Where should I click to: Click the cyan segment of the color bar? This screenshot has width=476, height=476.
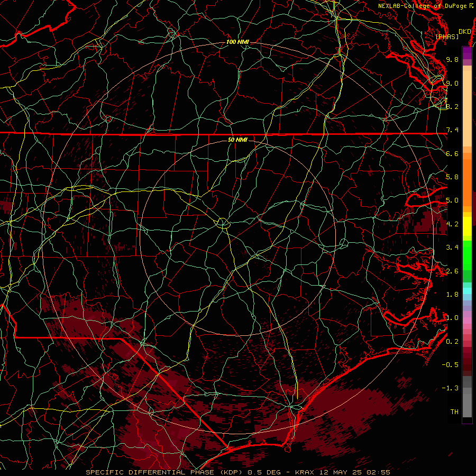pos(467,291)
